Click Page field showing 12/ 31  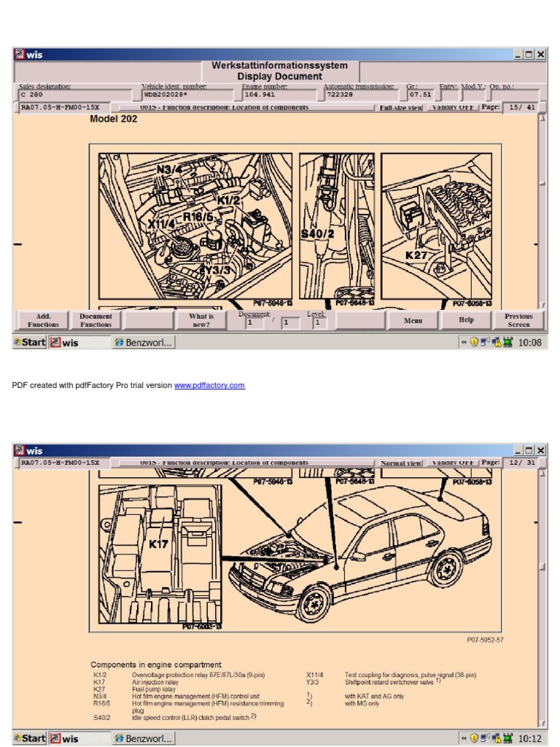coord(521,462)
